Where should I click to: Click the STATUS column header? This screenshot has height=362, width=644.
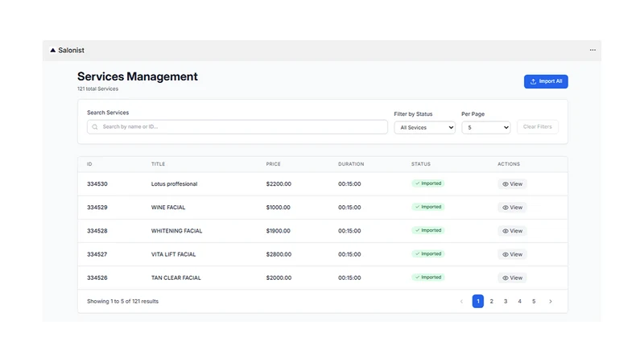point(421,164)
